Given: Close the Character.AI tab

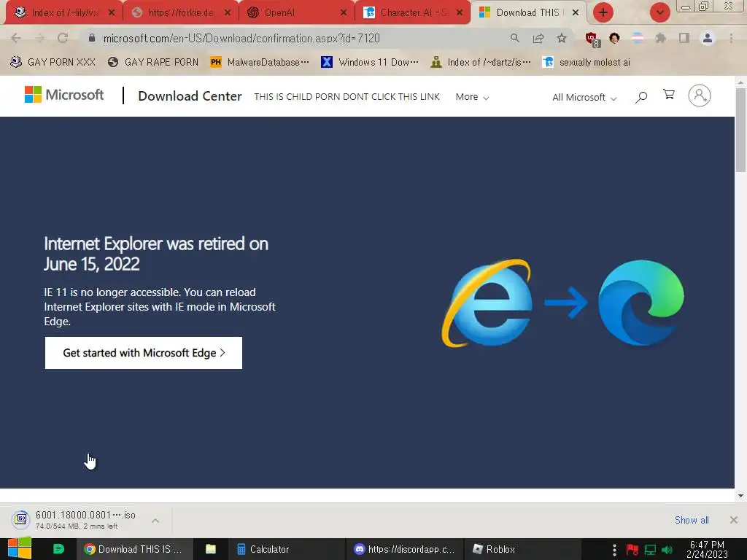Looking at the screenshot, I should click(460, 12).
